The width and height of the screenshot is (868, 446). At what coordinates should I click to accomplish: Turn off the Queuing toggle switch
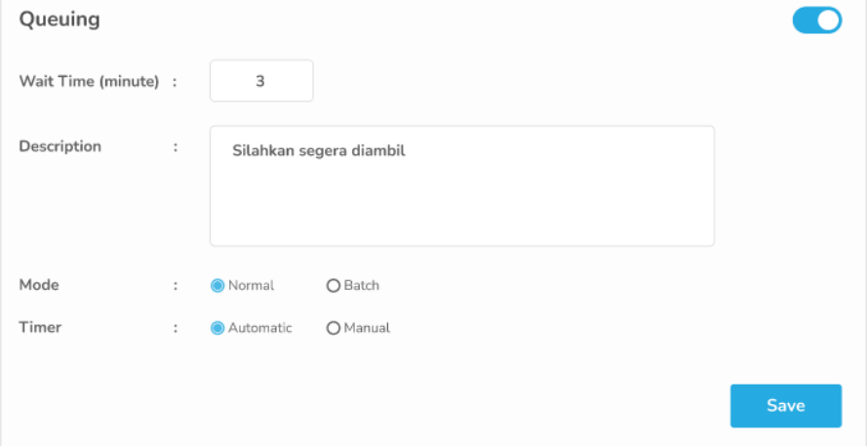coord(816,20)
